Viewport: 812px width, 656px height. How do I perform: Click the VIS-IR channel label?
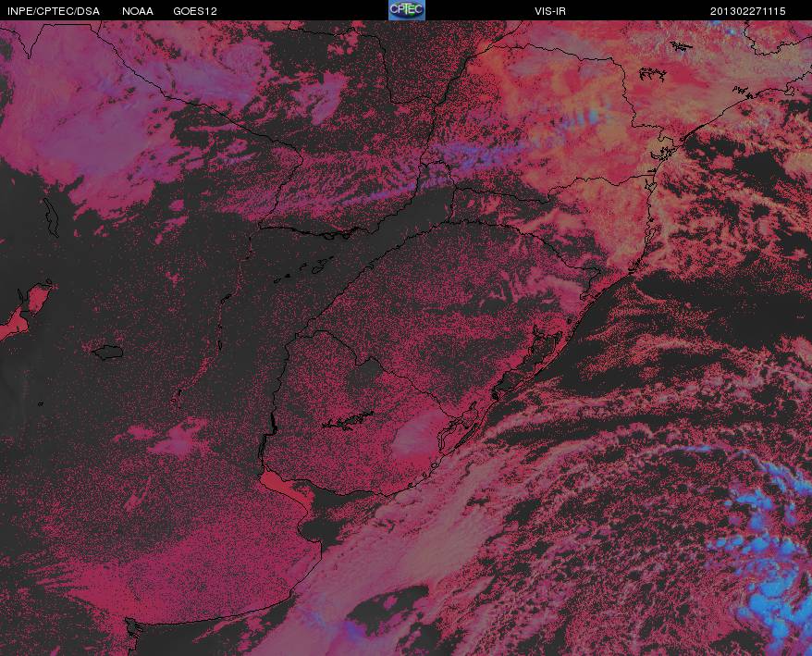[x=550, y=11]
